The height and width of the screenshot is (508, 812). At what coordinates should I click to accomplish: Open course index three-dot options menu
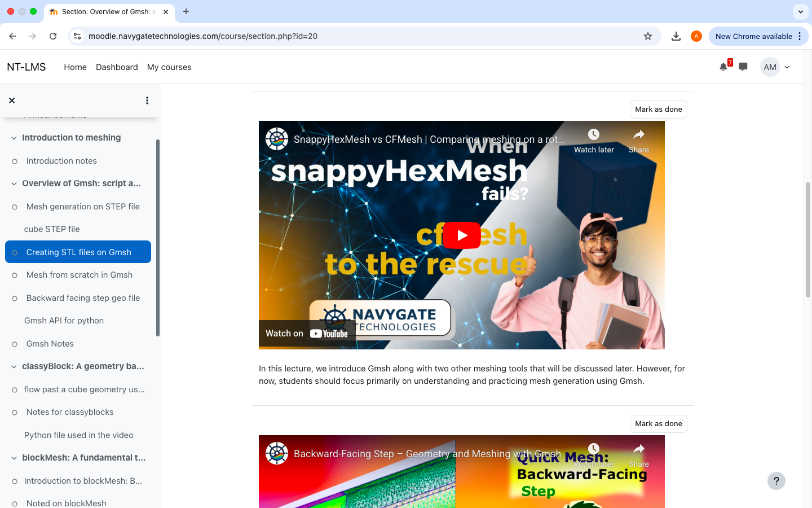[147, 100]
